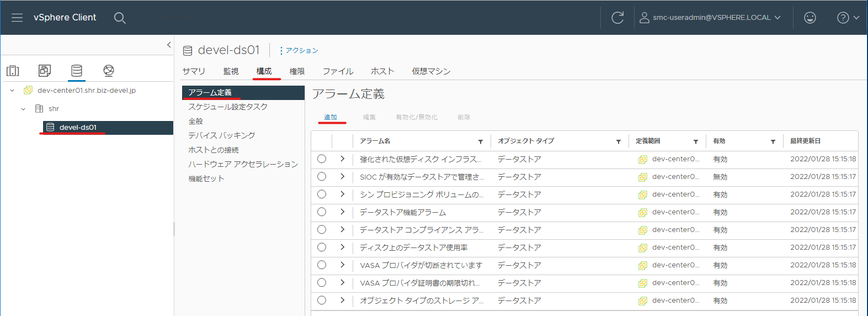Open the ホスト tab
The image size is (868, 316).
click(x=382, y=71)
